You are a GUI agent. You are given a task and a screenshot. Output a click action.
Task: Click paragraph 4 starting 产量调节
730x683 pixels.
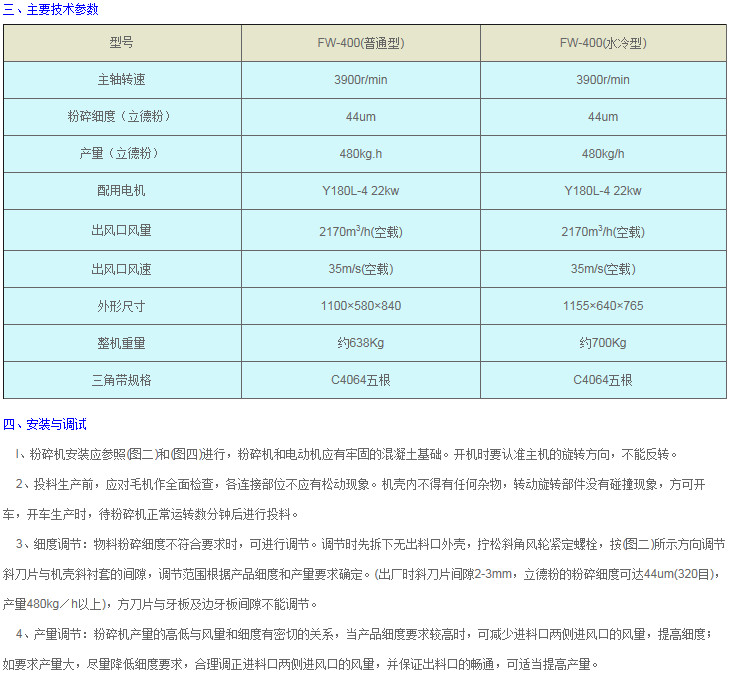(x=358, y=649)
